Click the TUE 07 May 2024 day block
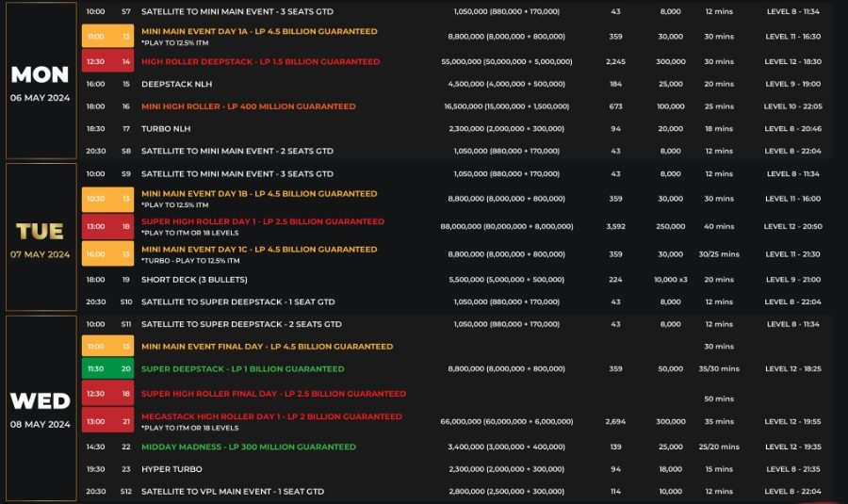Image resolution: width=848 pixels, height=504 pixels. click(41, 237)
